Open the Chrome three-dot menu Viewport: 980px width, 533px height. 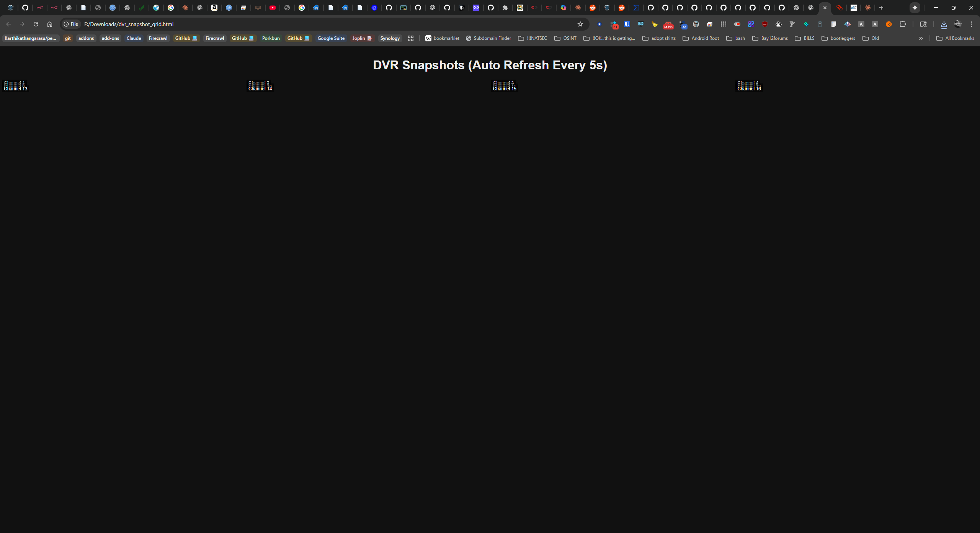pos(972,24)
